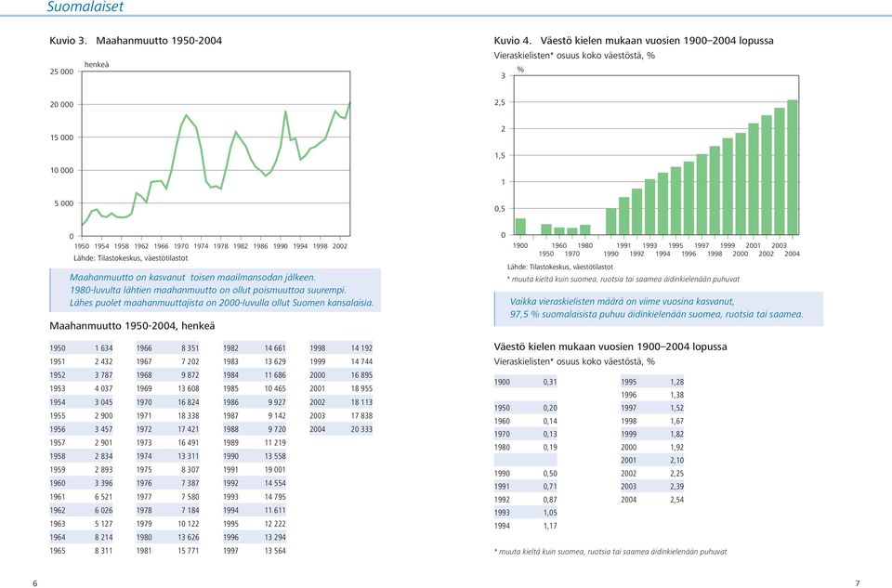
Task: Click the '2,5' y-axis label of bar chart
Action: 500,103
